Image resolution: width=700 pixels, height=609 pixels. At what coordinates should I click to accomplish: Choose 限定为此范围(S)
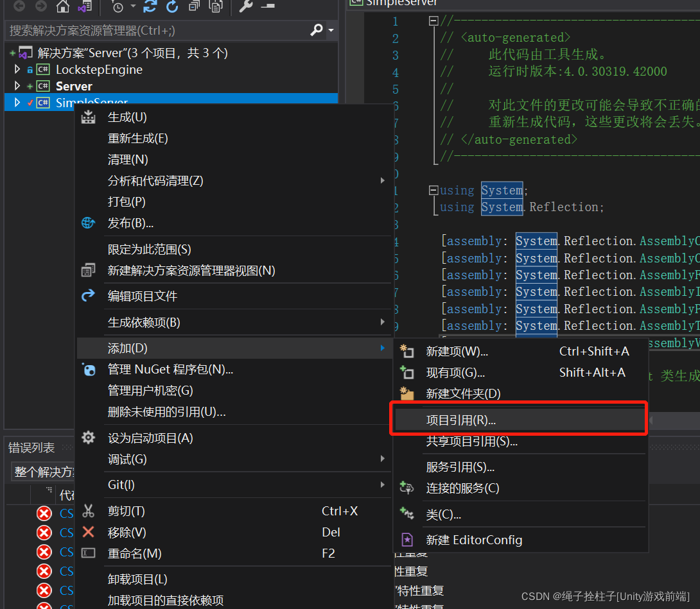point(149,249)
